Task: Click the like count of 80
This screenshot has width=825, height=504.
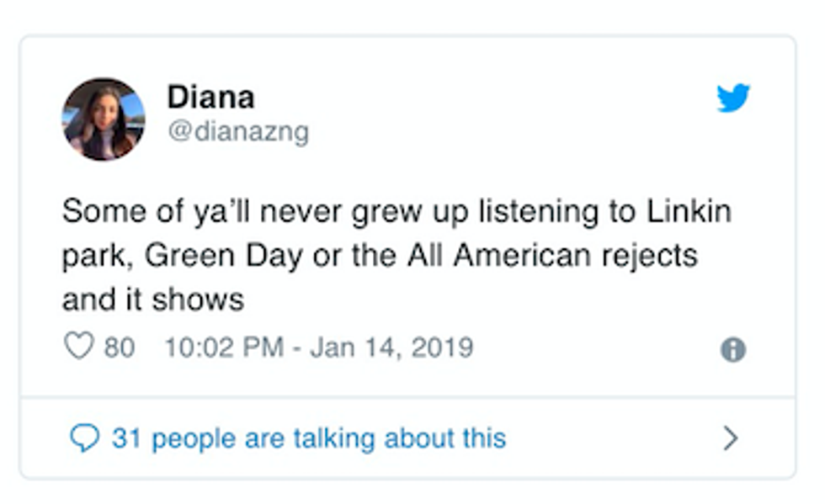Action: 119,347
